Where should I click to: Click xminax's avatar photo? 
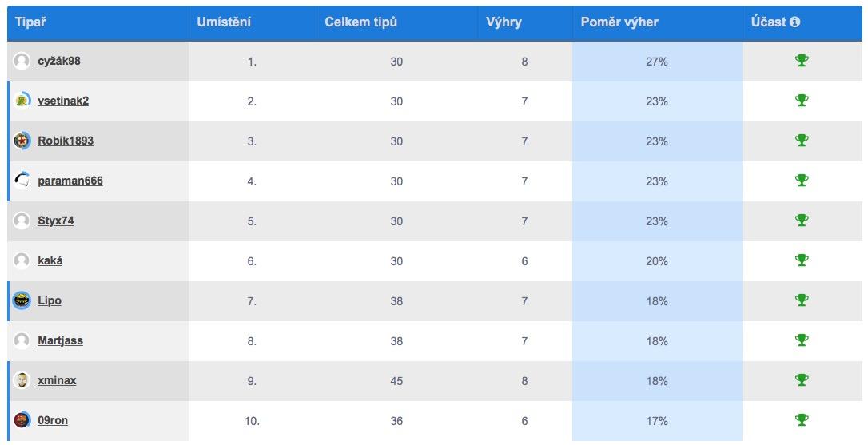click(x=22, y=380)
